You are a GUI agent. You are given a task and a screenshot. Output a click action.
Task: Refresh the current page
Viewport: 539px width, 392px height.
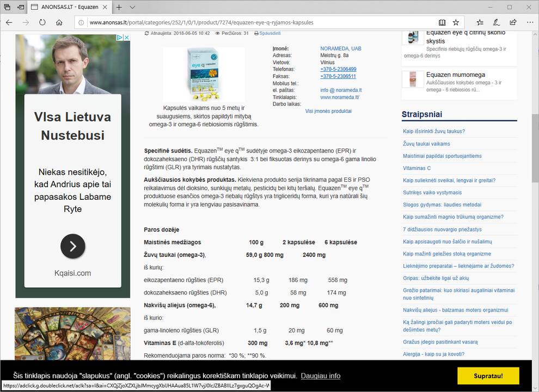(x=42, y=22)
